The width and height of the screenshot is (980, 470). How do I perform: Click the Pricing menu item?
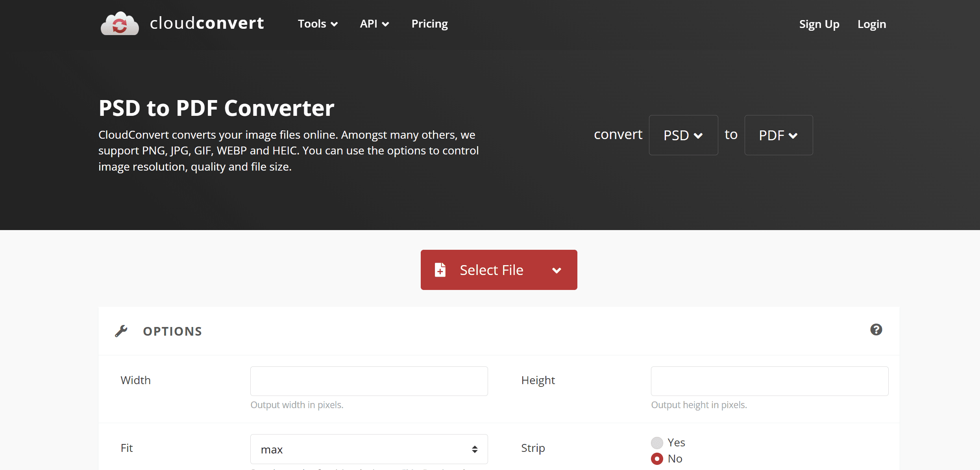pos(430,24)
